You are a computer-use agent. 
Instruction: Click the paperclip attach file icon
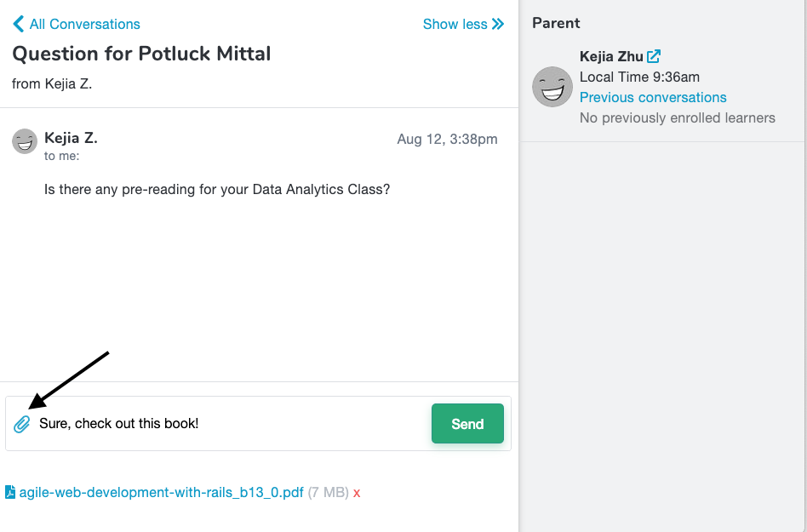pos(21,424)
